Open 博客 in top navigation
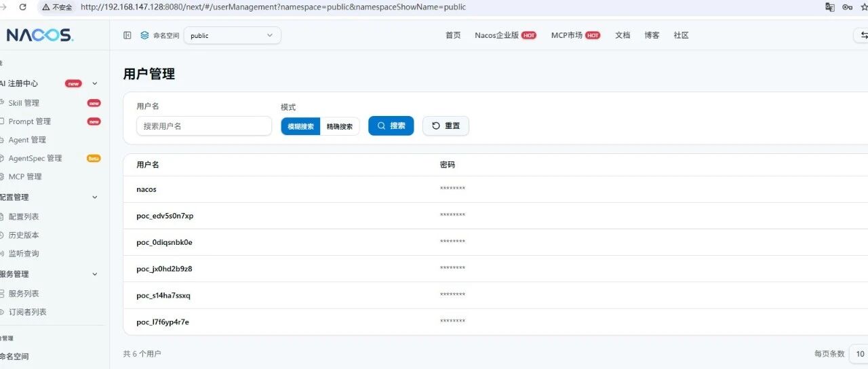868x369 pixels. (652, 35)
